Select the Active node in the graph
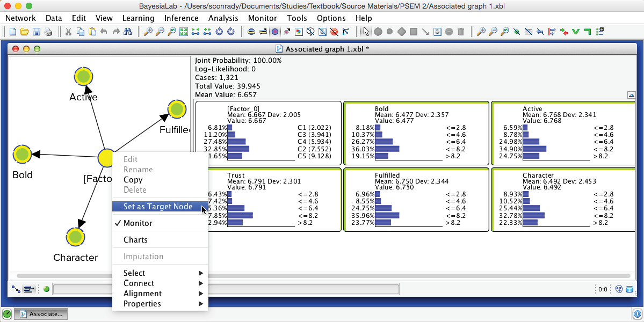The width and height of the screenshot is (644, 322). point(83,77)
